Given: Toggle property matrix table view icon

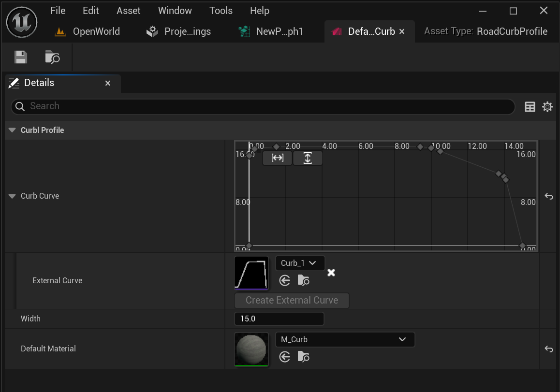Looking at the screenshot, I should coord(530,106).
